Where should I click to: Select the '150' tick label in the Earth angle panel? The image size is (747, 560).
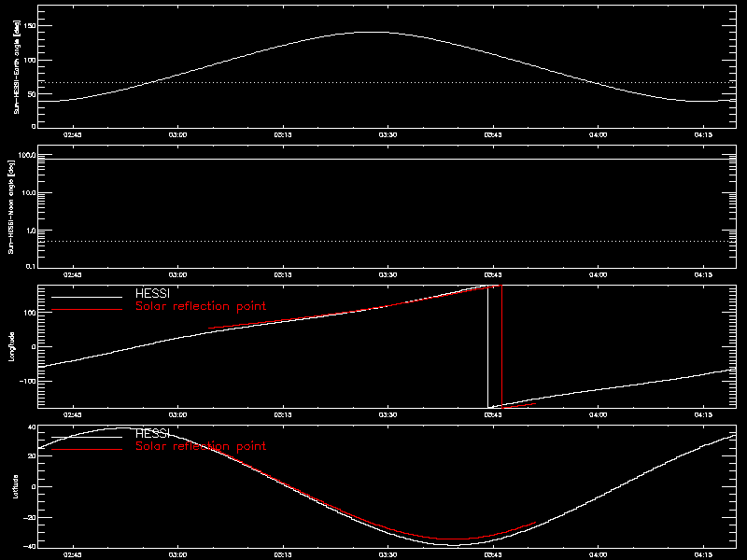coord(30,26)
